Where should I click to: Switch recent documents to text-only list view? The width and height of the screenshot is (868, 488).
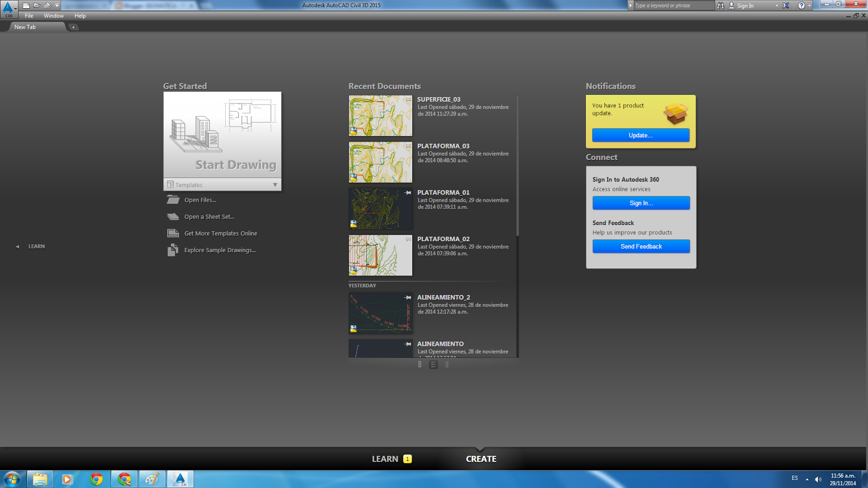(x=447, y=365)
